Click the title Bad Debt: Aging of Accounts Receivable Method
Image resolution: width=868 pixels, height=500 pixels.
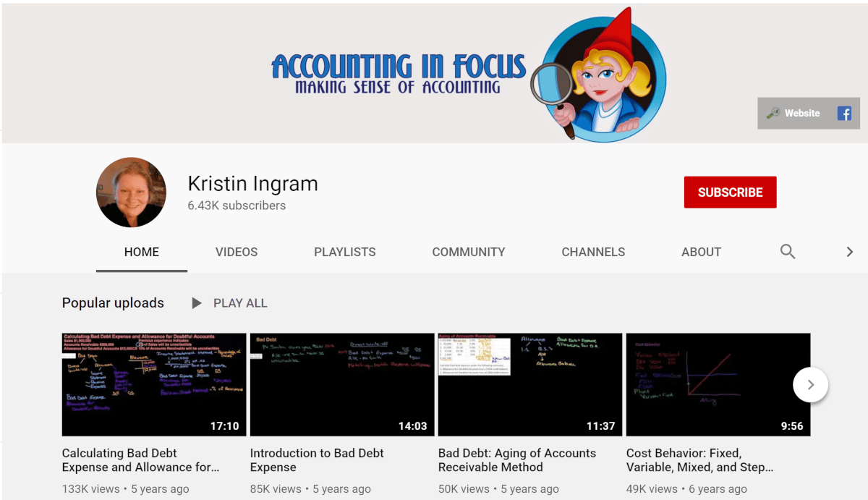[517, 460]
